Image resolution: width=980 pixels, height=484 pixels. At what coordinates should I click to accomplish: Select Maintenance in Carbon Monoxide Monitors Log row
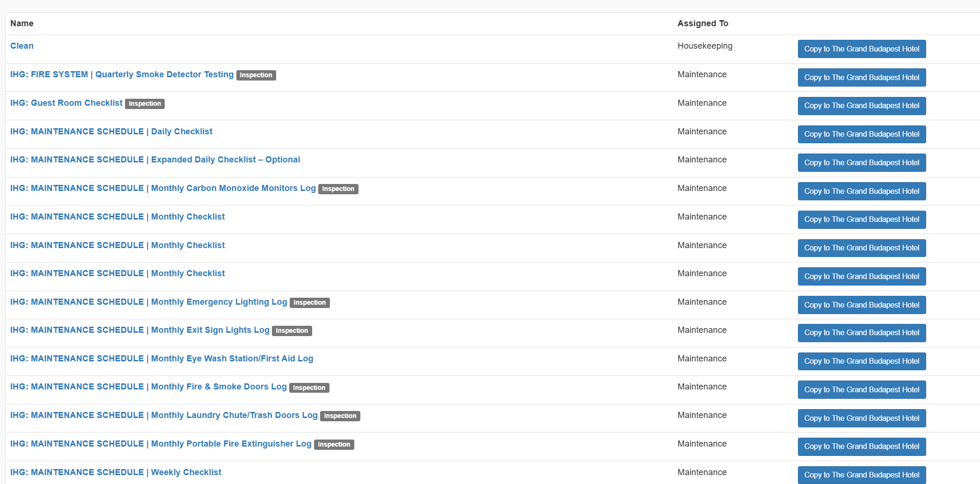point(702,188)
